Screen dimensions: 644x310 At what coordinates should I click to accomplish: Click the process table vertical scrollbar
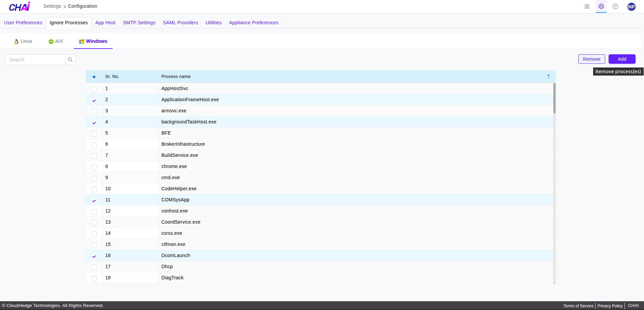point(554,98)
